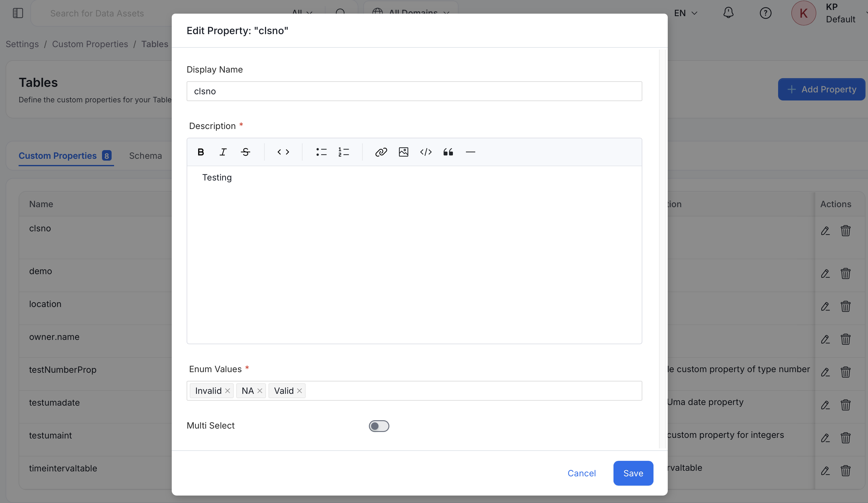This screenshot has height=503, width=868.
Task: Insert an image in description
Action: tap(404, 152)
